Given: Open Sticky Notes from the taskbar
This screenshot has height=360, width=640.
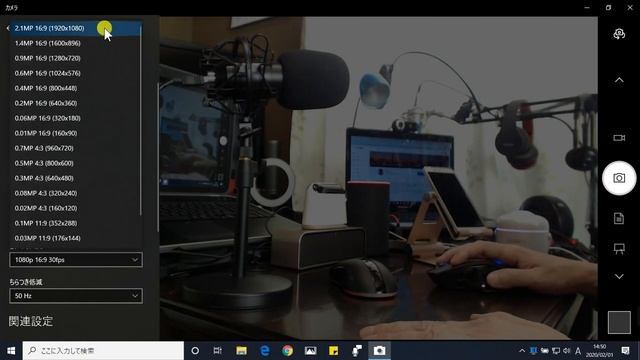Looking at the screenshot, I should point(333,351).
